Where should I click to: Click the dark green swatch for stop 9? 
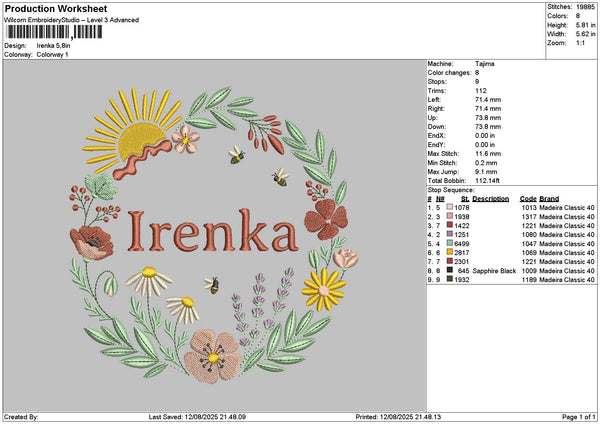451,280
